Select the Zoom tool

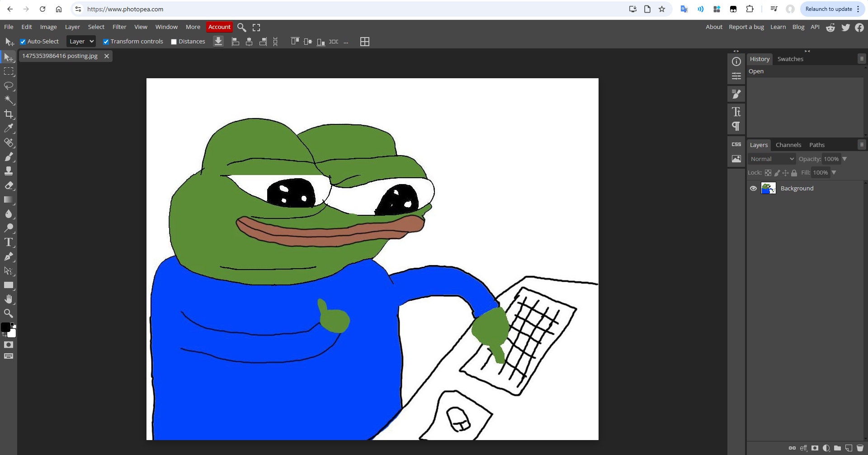pyautogui.click(x=9, y=313)
